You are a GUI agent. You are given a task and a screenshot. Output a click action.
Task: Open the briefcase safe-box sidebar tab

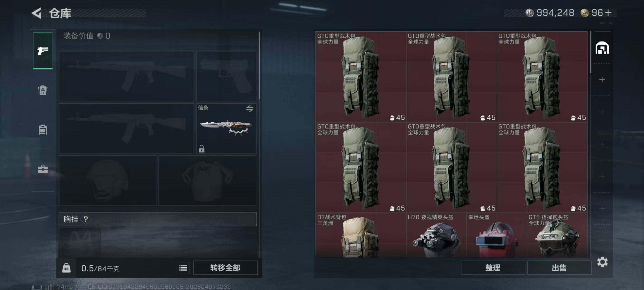43,169
